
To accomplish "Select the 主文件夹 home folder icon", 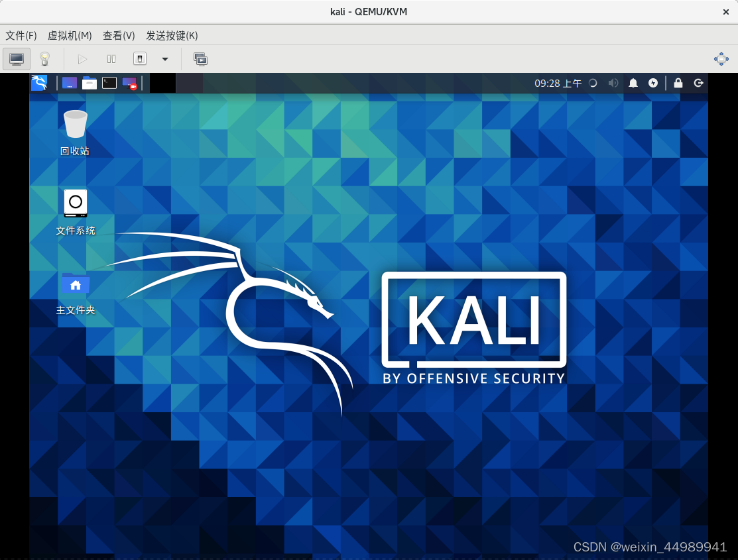I will (x=76, y=293).
